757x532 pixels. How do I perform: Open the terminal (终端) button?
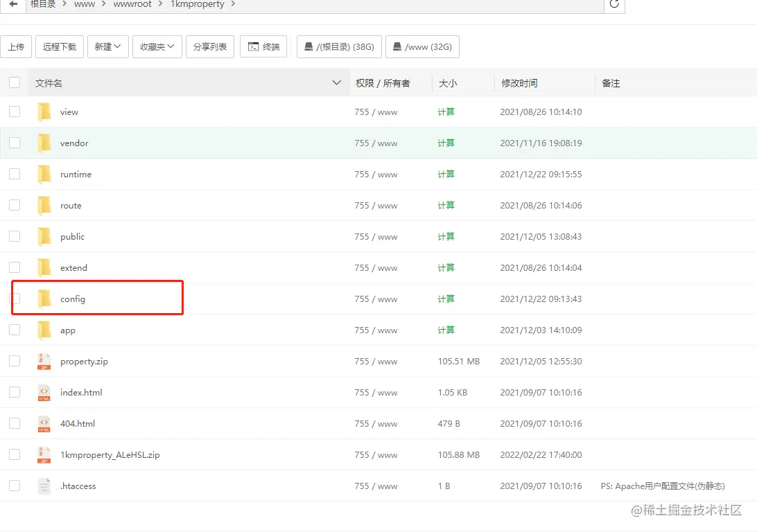click(263, 47)
